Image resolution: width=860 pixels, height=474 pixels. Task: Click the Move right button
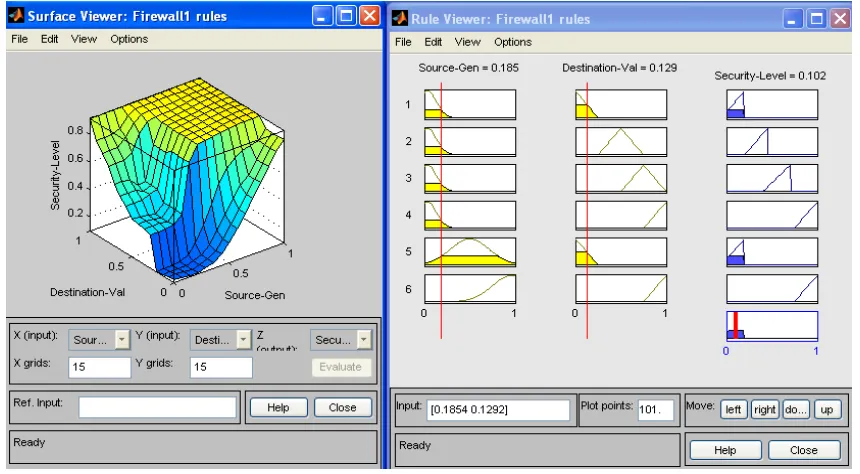[765, 409]
